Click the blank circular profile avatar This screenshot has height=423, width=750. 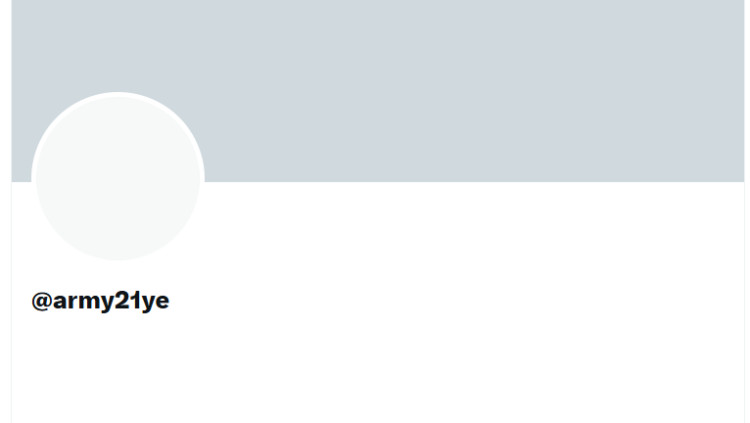coord(118,178)
